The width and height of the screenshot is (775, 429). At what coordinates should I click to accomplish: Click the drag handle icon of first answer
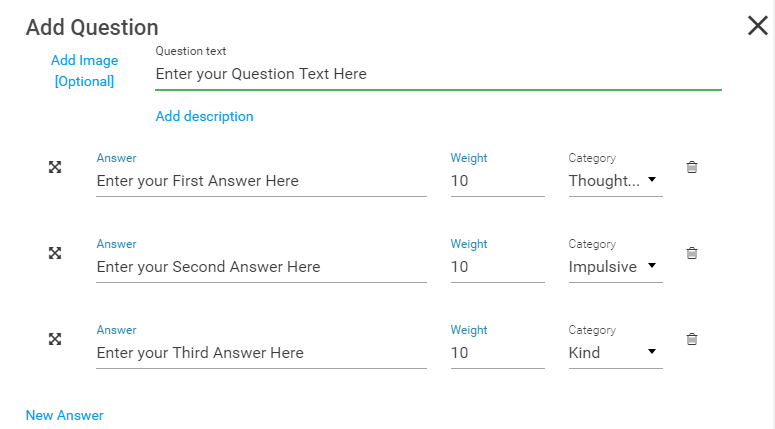(55, 167)
